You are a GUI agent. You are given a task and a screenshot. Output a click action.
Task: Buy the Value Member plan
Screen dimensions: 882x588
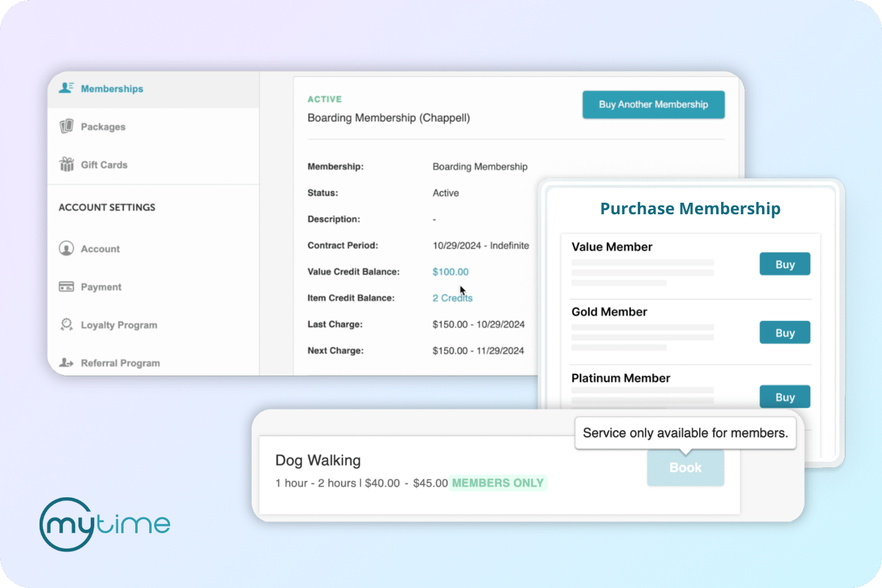[785, 264]
